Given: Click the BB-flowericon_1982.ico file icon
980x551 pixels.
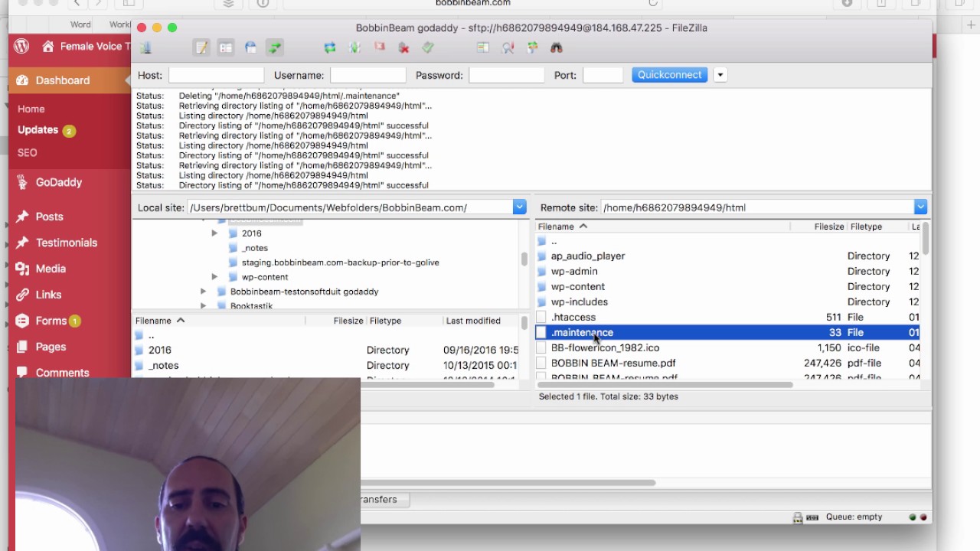Looking at the screenshot, I should pos(542,348).
